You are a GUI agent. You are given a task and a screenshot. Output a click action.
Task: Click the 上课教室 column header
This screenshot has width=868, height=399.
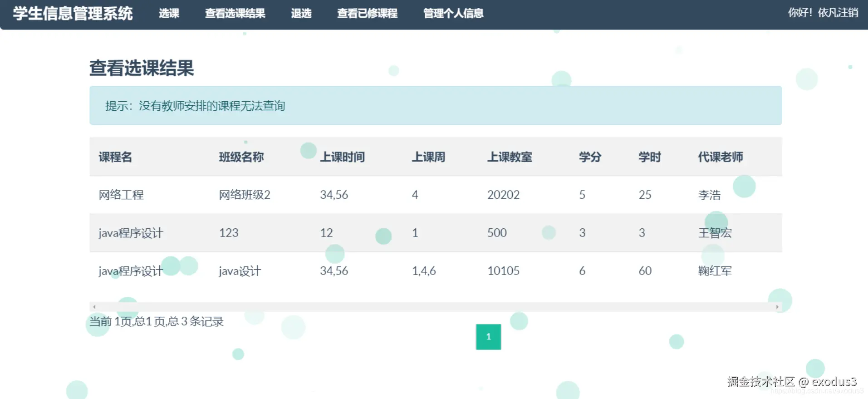tap(510, 157)
